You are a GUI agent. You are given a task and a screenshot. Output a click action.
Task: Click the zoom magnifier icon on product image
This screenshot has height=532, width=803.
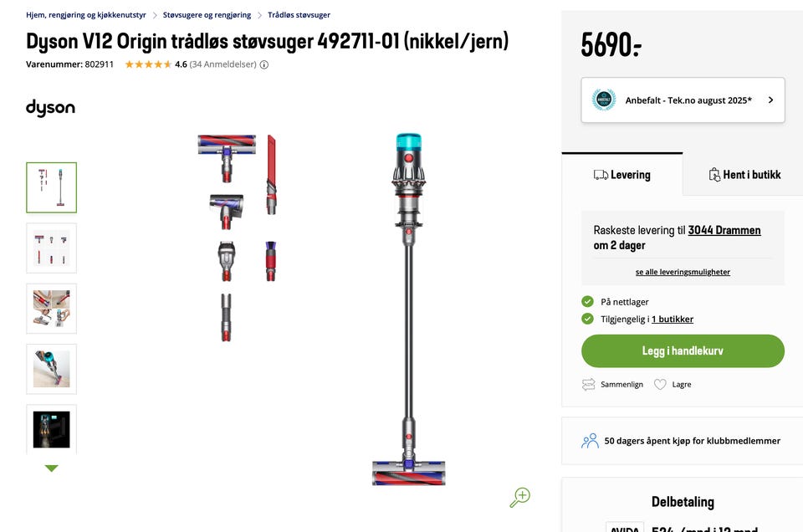click(519, 497)
